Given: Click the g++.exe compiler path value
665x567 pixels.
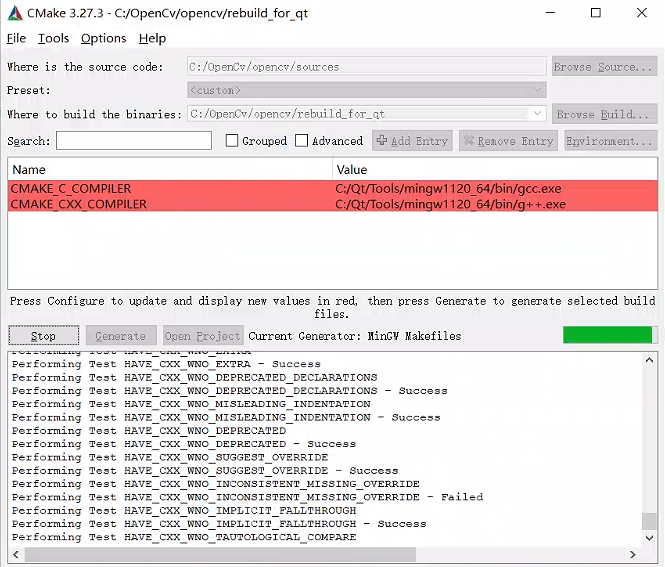Looking at the screenshot, I should [x=450, y=204].
